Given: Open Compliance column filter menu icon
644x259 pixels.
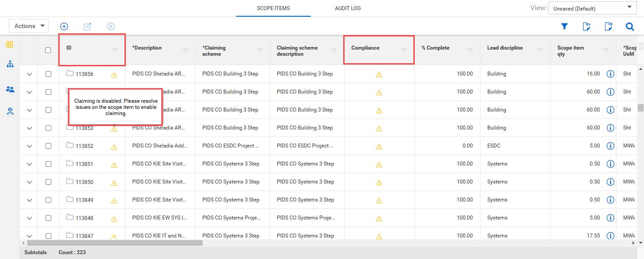Looking at the screenshot, I should 404,50.
